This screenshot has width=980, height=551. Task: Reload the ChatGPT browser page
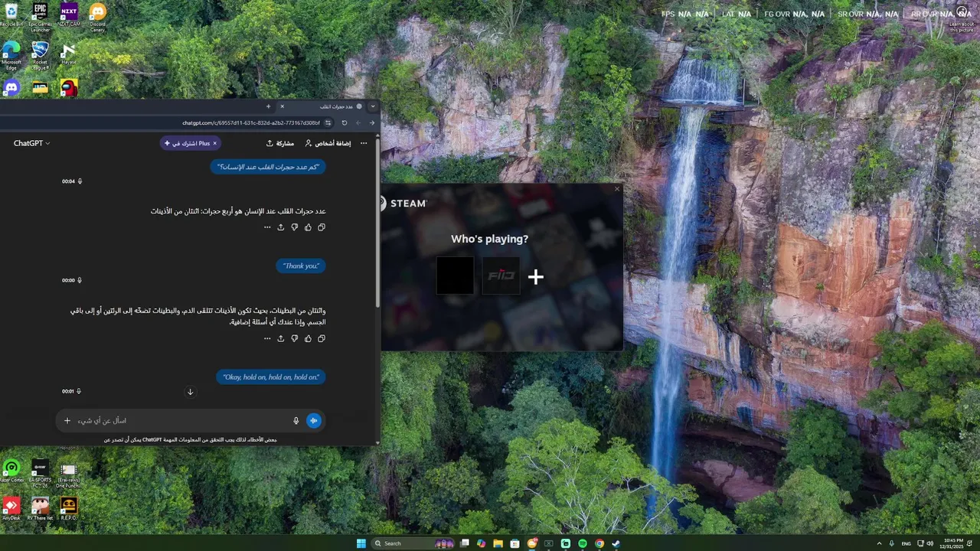point(345,122)
